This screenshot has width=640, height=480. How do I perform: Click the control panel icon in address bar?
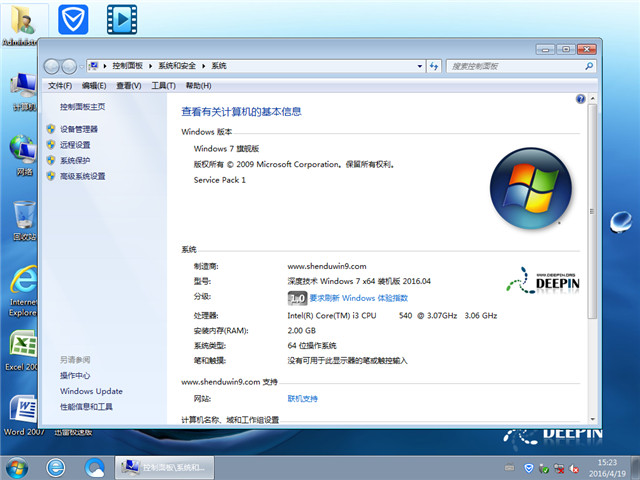(x=93, y=66)
